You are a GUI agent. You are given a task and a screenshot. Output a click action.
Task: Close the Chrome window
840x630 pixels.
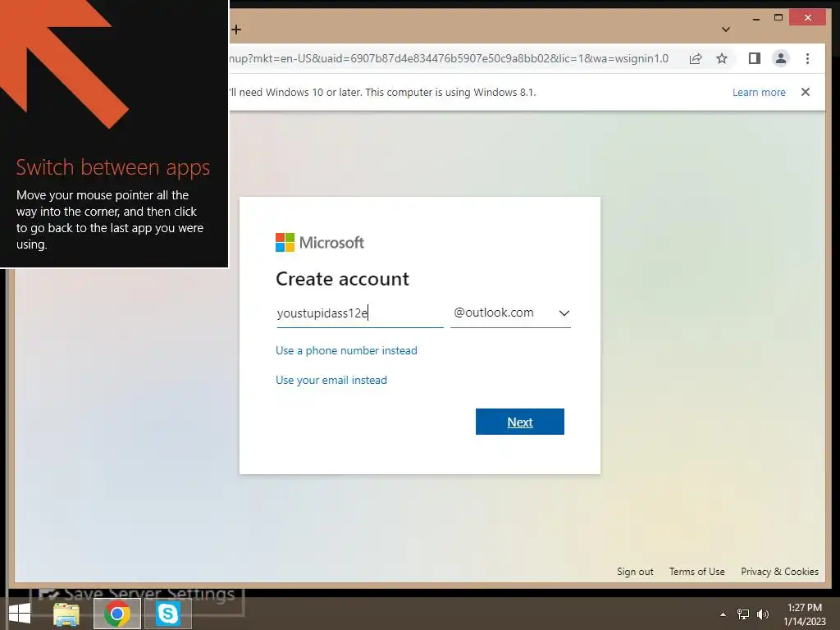pos(808,18)
